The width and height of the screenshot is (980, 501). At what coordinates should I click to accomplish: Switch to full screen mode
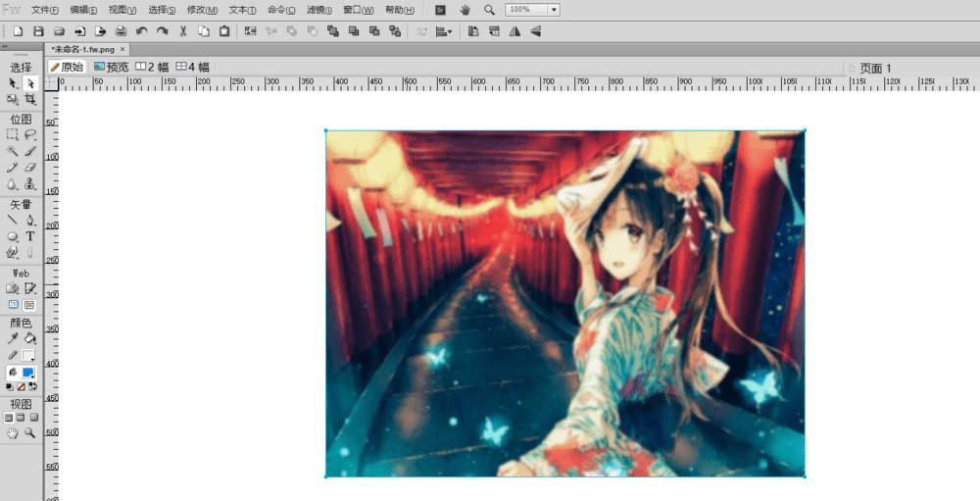(x=33, y=418)
